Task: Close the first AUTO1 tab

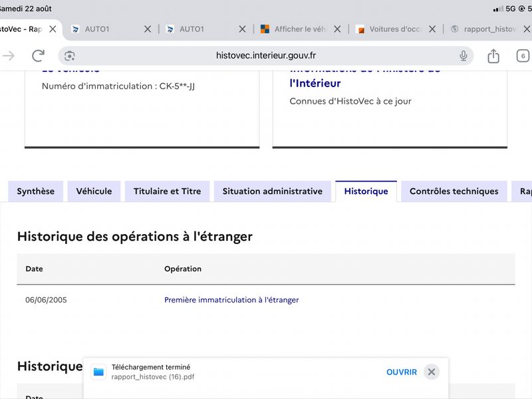Action: coord(147,29)
